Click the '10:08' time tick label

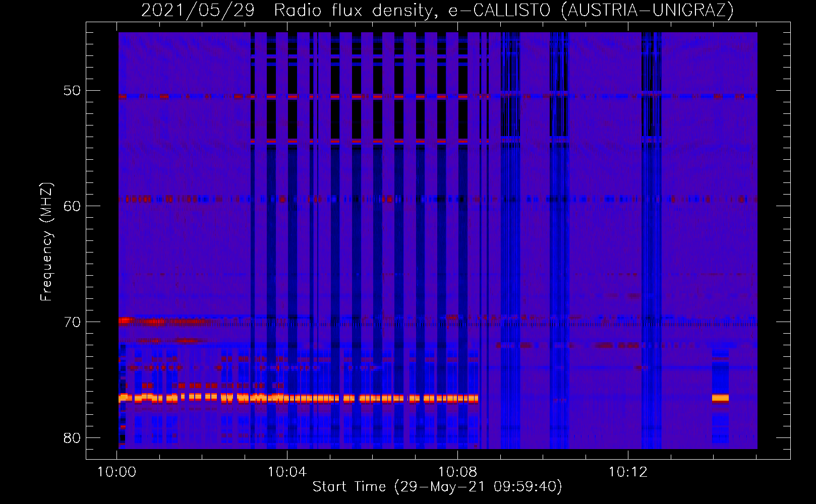(x=457, y=472)
